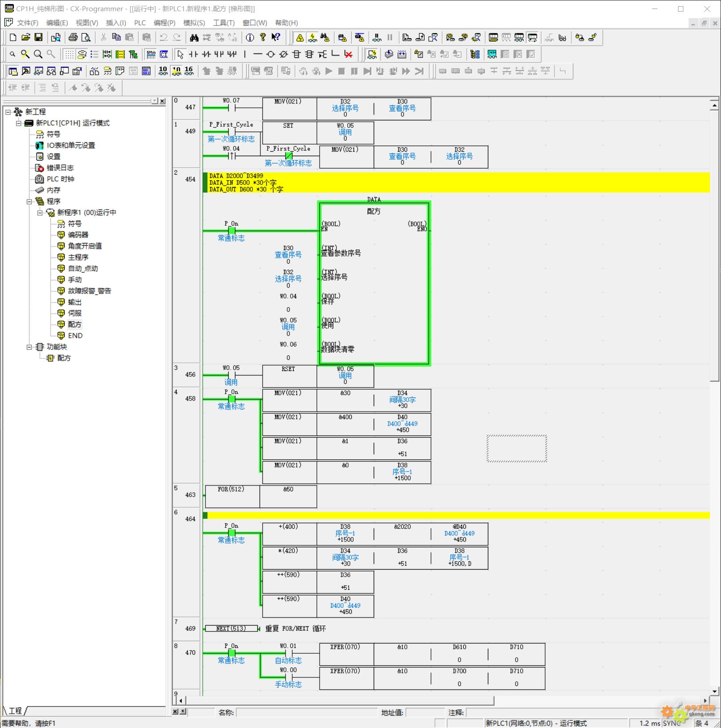Click the Find binoculars icon
This screenshot has height=728, width=721.
tap(194, 38)
